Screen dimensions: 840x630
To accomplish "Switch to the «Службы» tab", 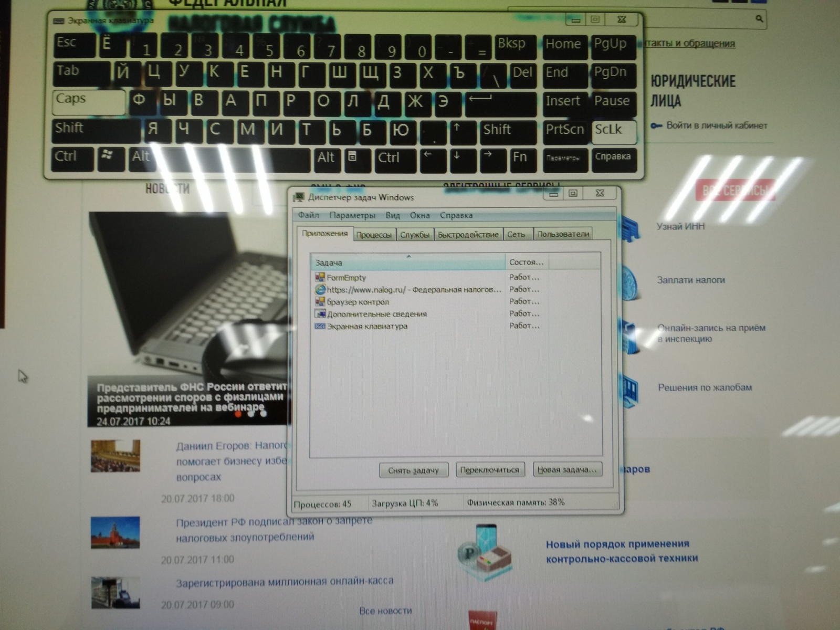I will pyautogui.click(x=415, y=235).
